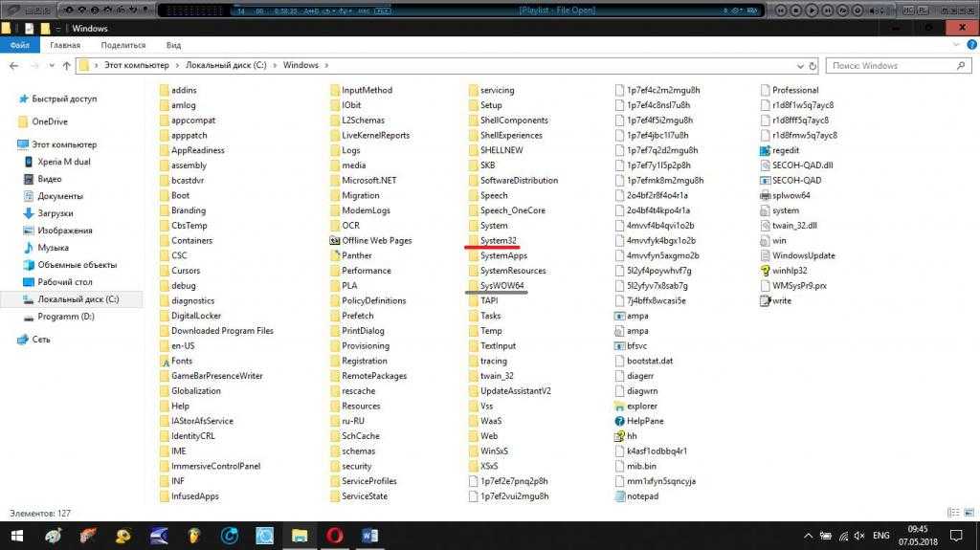The image size is (980, 550).
Task: Switch to the Вид ribbon tab
Action: pyautogui.click(x=173, y=45)
